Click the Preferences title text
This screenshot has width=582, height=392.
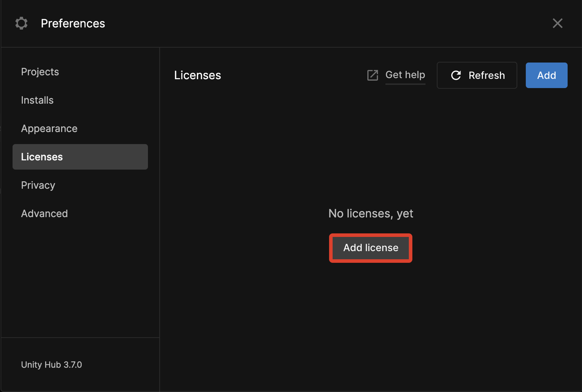[x=73, y=23]
